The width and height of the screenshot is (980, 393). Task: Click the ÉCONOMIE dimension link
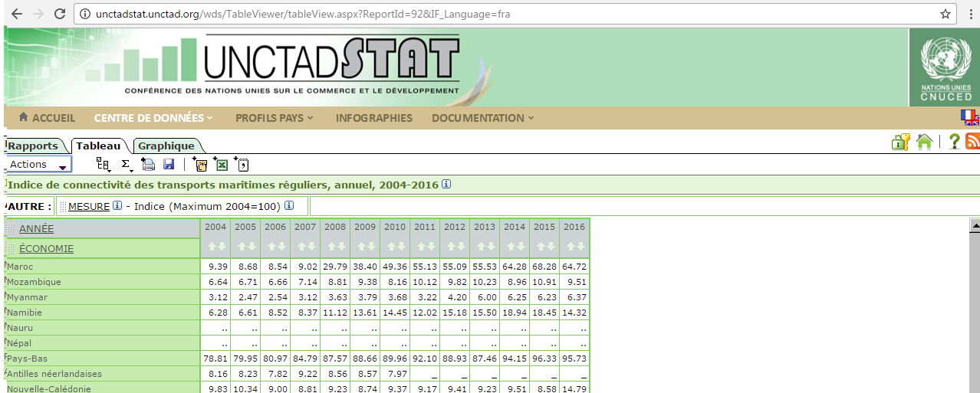[x=46, y=248]
